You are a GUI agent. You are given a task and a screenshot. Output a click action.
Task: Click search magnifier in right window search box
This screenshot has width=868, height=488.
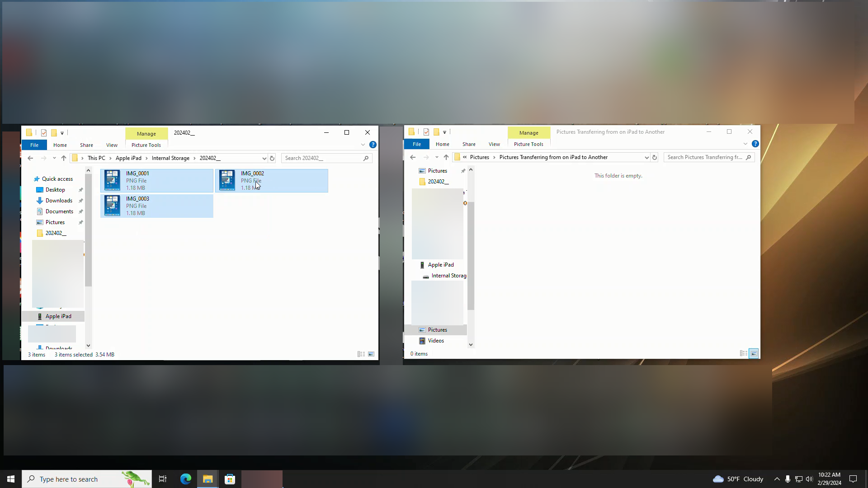pyautogui.click(x=749, y=157)
